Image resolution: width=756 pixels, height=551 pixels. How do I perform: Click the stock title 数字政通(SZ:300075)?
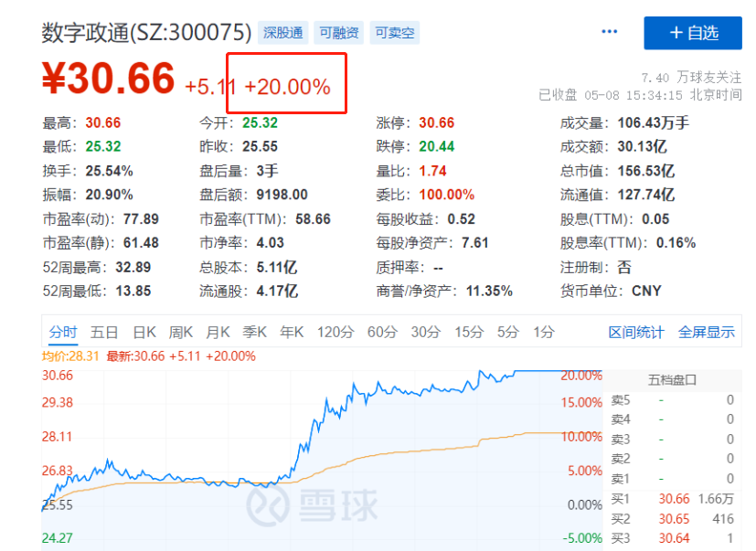(x=146, y=33)
